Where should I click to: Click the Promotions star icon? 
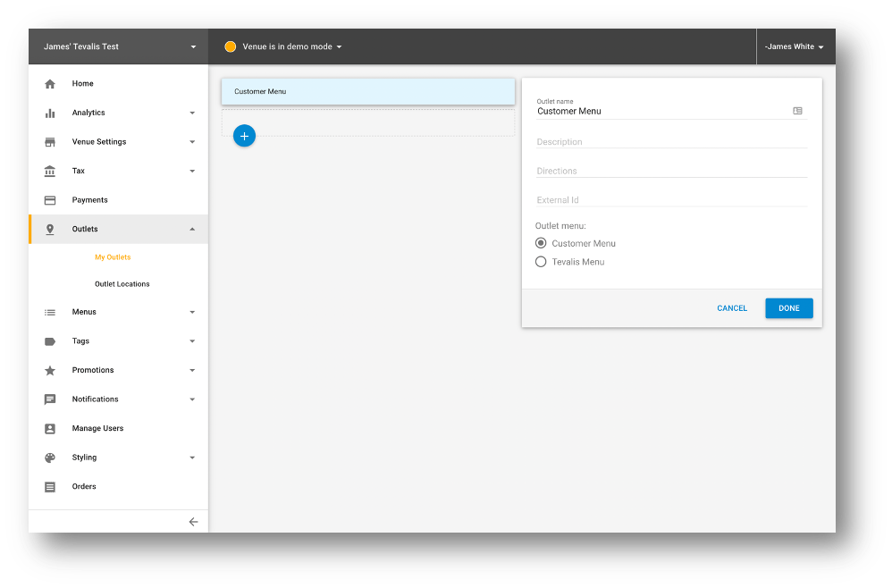pyautogui.click(x=51, y=370)
